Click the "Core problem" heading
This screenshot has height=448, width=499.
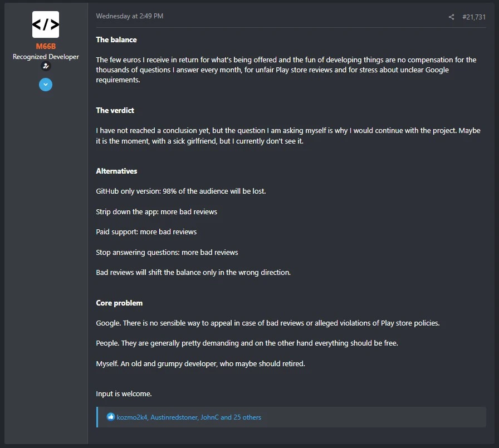[119, 303]
